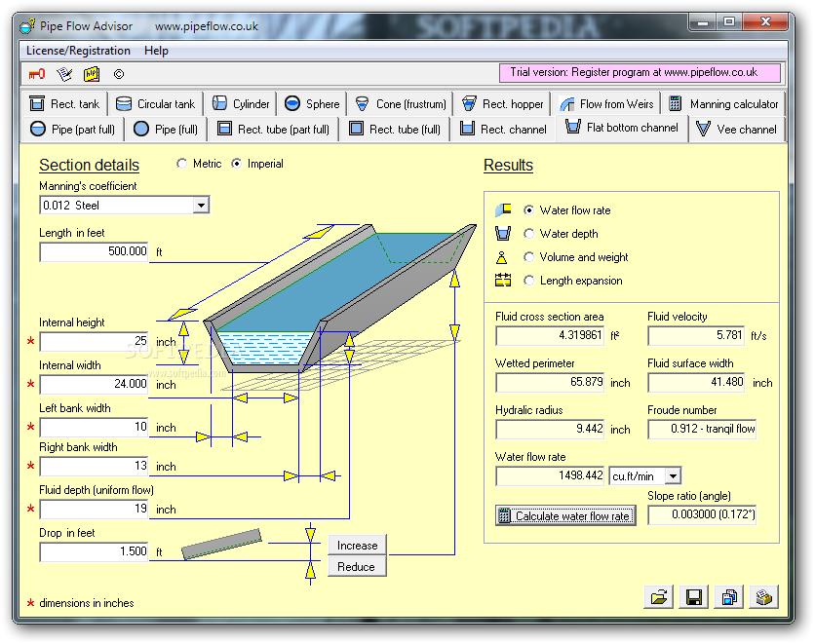Image resolution: width=815 pixels, height=644 pixels.
Task: Switch to the Pipe (full) tab
Action: (166, 129)
